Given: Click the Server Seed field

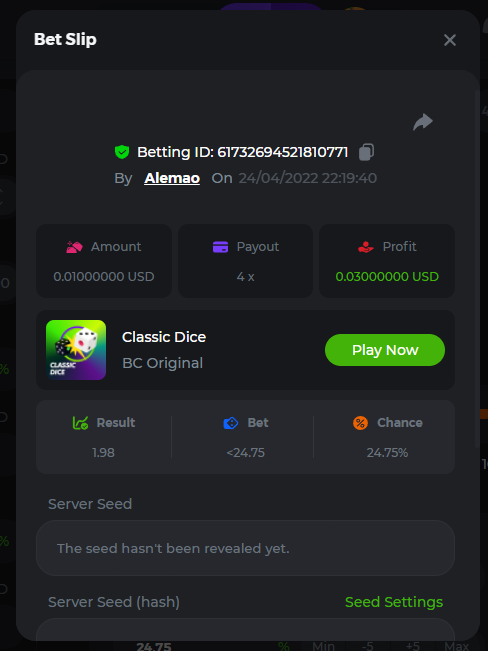Looking at the screenshot, I should pos(245,548).
